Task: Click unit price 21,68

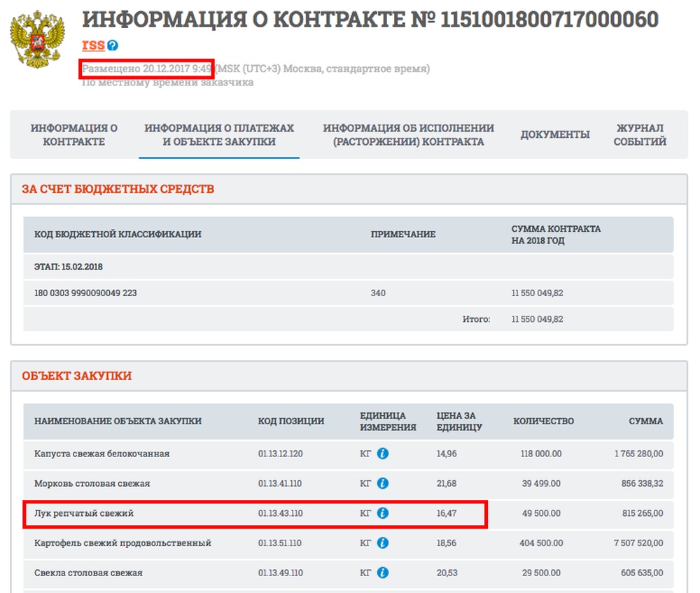Action: (447, 483)
